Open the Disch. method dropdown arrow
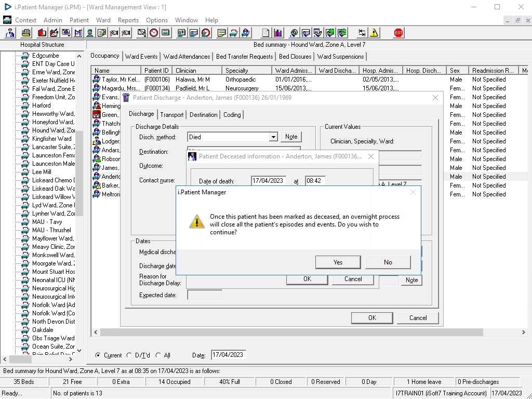The height and width of the screenshot is (399, 532). click(x=273, y=137)
